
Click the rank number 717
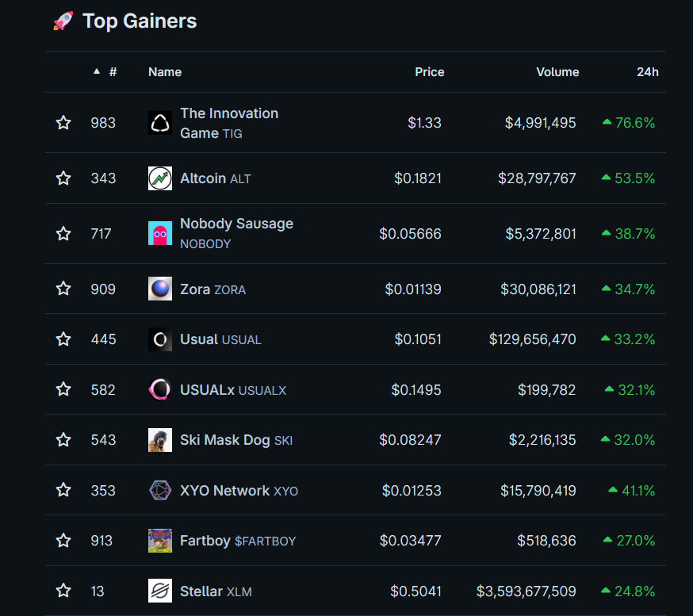101,233
